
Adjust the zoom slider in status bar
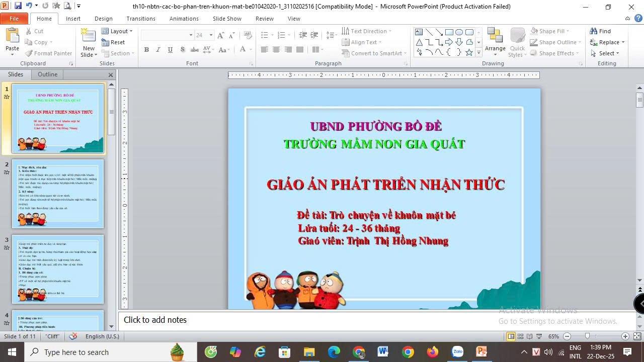point(587,336)
